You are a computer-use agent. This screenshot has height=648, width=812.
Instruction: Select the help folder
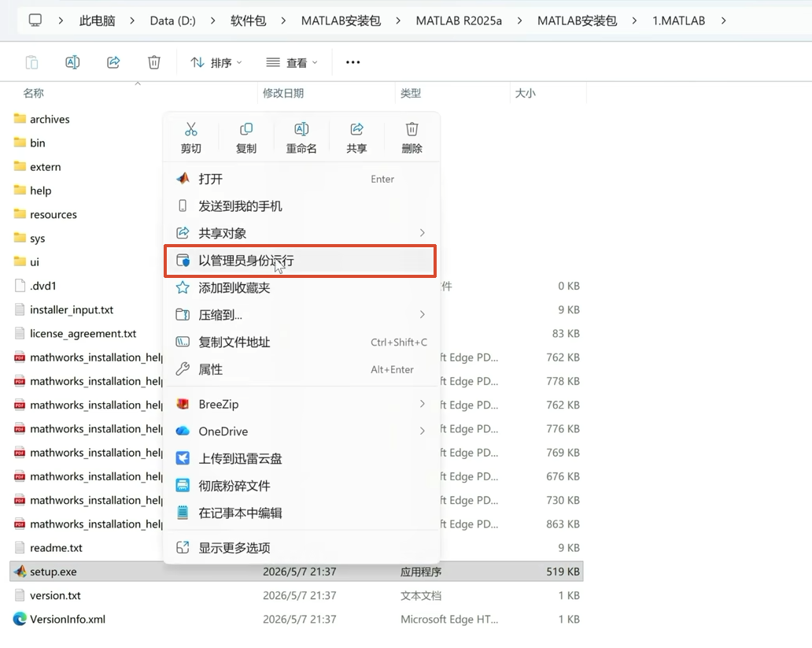point(40,191)
